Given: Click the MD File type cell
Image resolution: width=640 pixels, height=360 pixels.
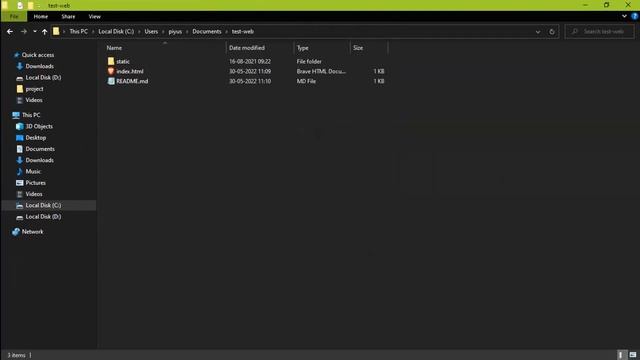Looking at the screenshot, I should (306, 81).
